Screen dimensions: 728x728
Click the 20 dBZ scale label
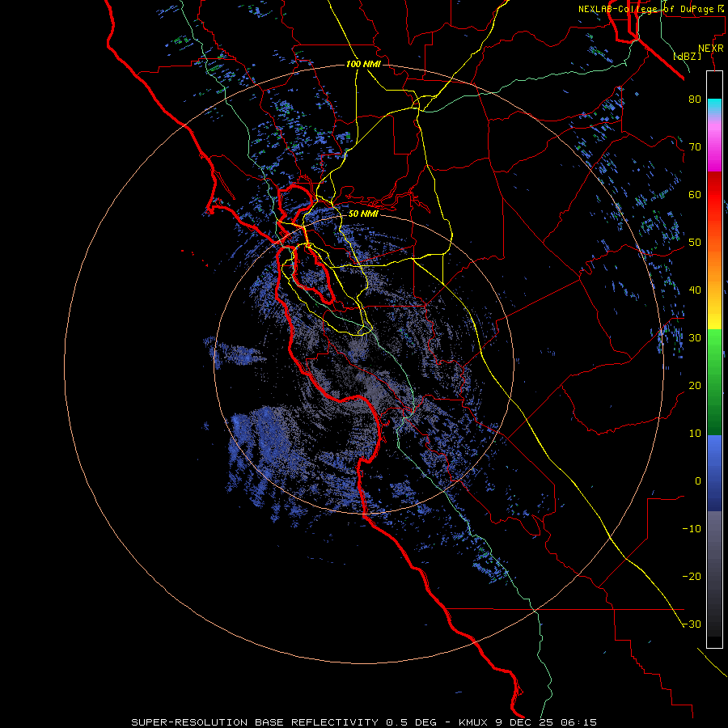[x=695, y=385]
